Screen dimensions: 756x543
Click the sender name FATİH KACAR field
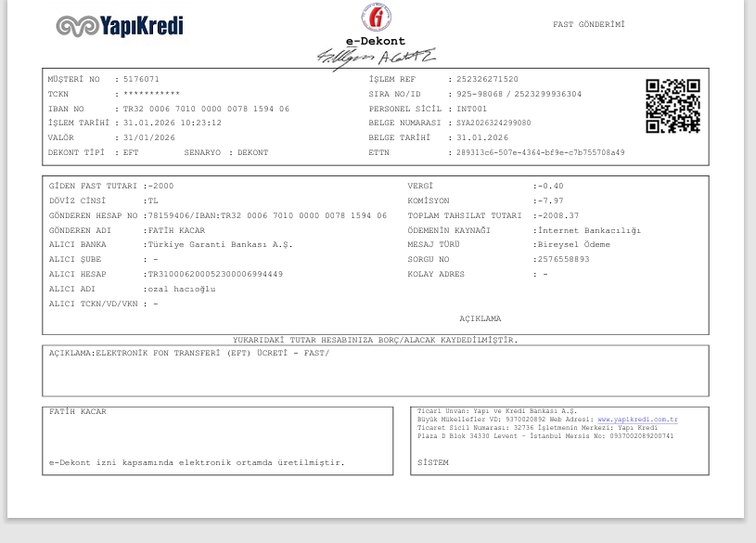click(176, 230)
